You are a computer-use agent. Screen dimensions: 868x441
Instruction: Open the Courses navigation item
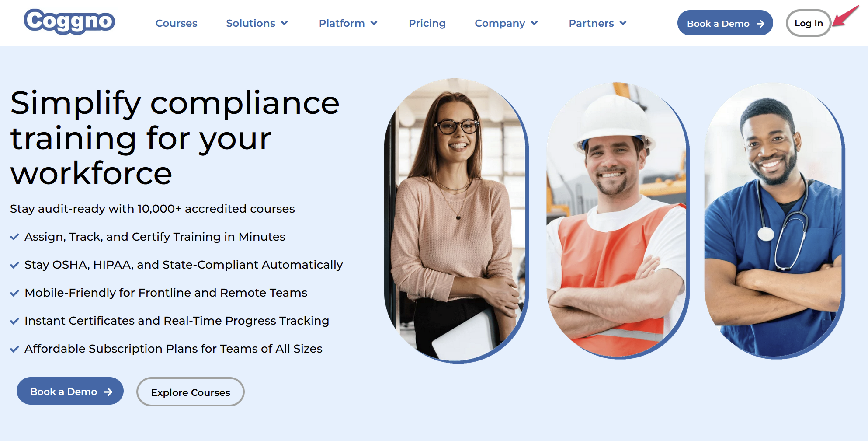click(177, 23)
